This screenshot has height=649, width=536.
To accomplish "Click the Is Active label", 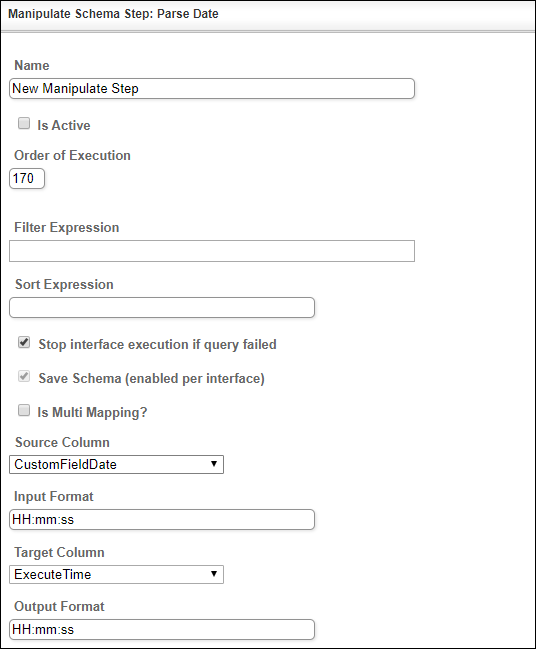I will coord(64,125).
